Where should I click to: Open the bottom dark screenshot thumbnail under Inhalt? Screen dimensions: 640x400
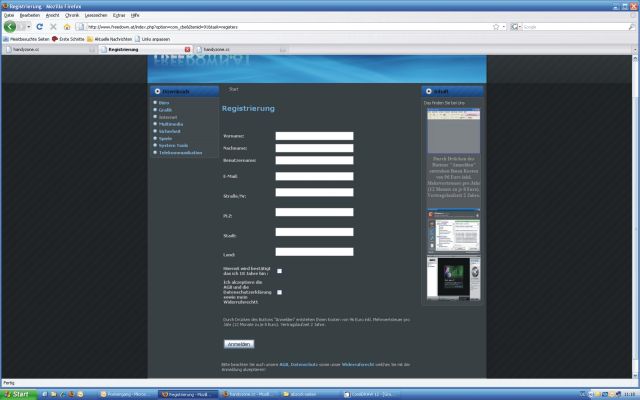453,278
